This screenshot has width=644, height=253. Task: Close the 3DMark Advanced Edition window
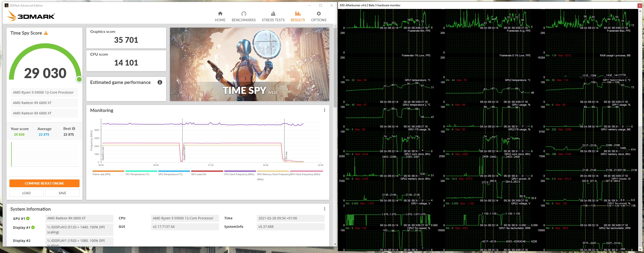tap(331, 5)
